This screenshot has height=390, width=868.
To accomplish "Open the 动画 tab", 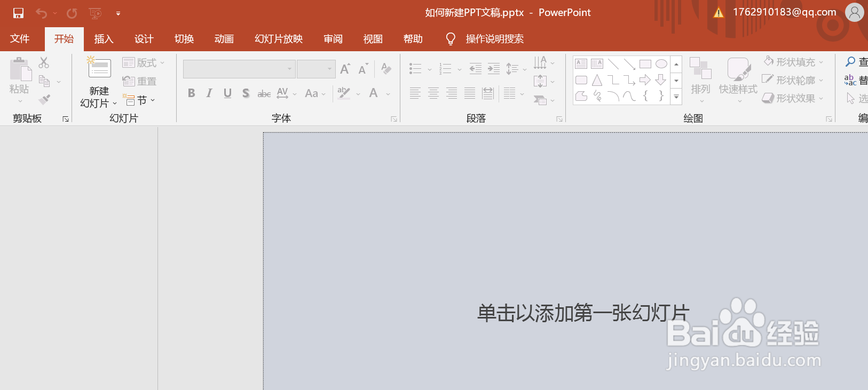I will 224,39.
